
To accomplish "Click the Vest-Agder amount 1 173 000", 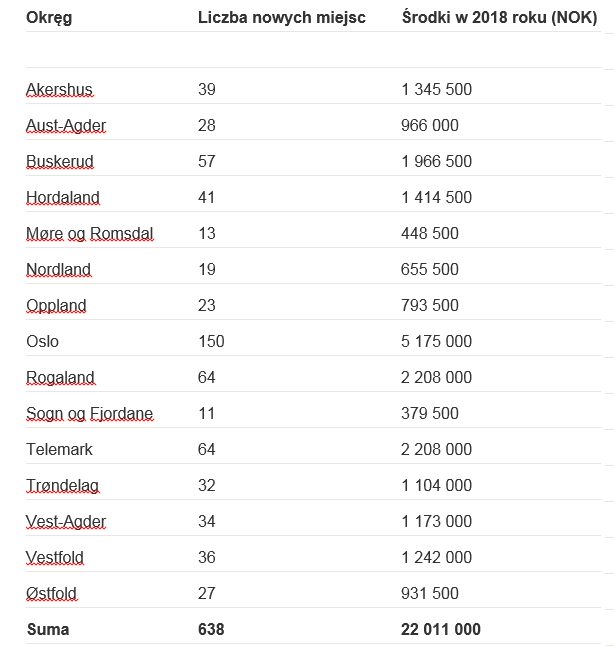I will coord(436,522).
